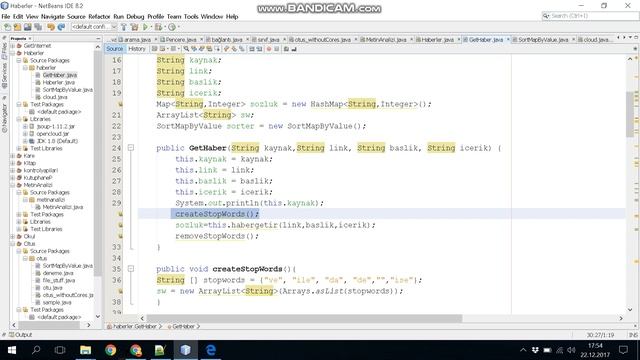Open Microsoft Edge from the taskbar
This screenshot has height=360, width=640.
pos(211,350)
